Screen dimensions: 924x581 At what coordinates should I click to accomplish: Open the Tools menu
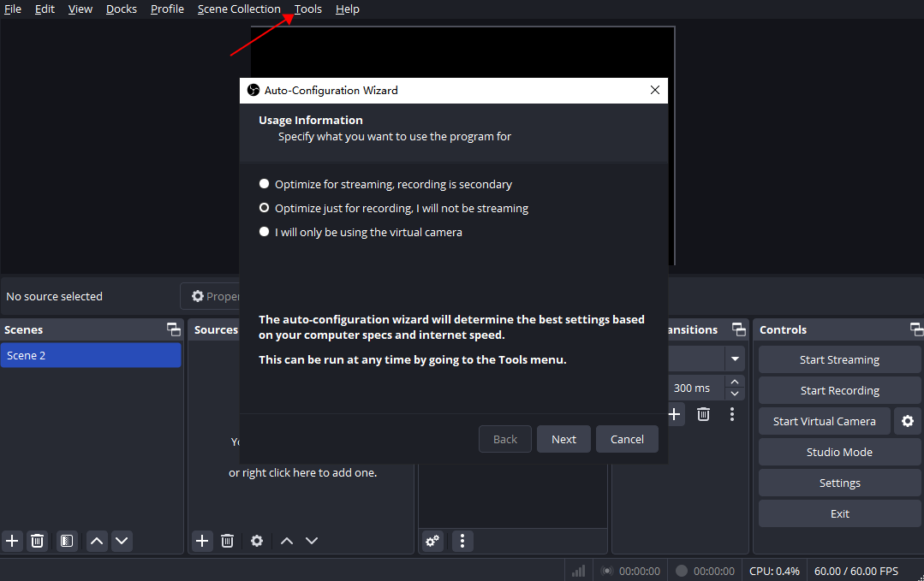[x=308, y=9]
